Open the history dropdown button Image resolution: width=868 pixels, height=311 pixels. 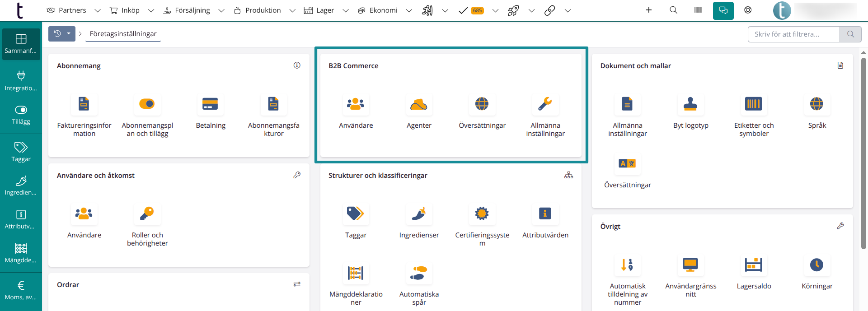[69, 34]
